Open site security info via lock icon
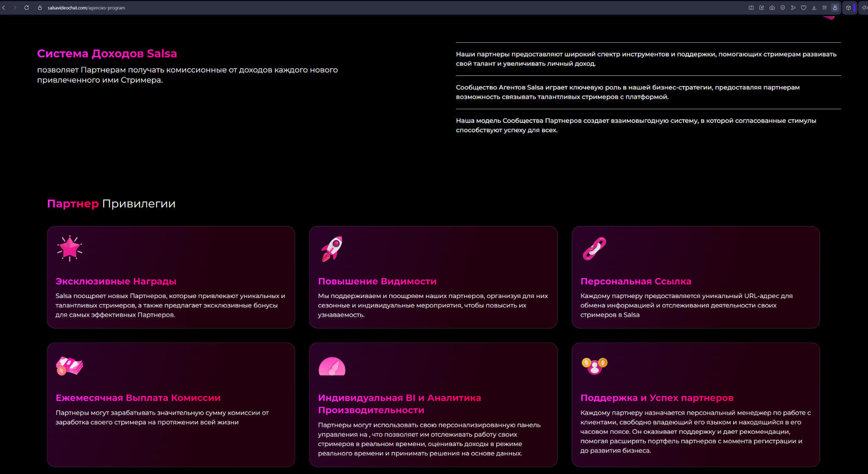This screenshot has height=474, width=868. tap(40, 8)
